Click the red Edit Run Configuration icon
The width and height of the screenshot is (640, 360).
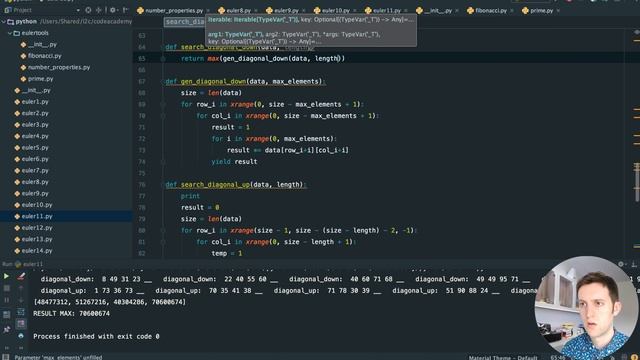(x=21, y=276)
